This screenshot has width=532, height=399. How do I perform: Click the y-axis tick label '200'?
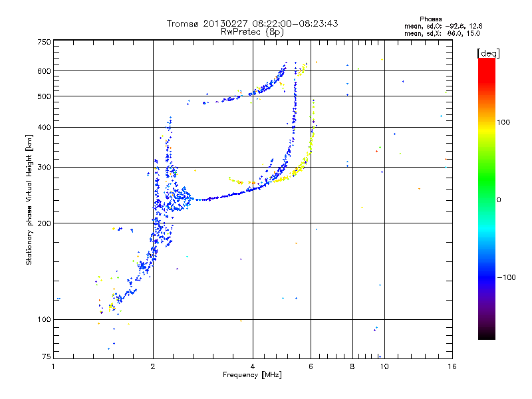pyautogui.click(x=44, y=223)
